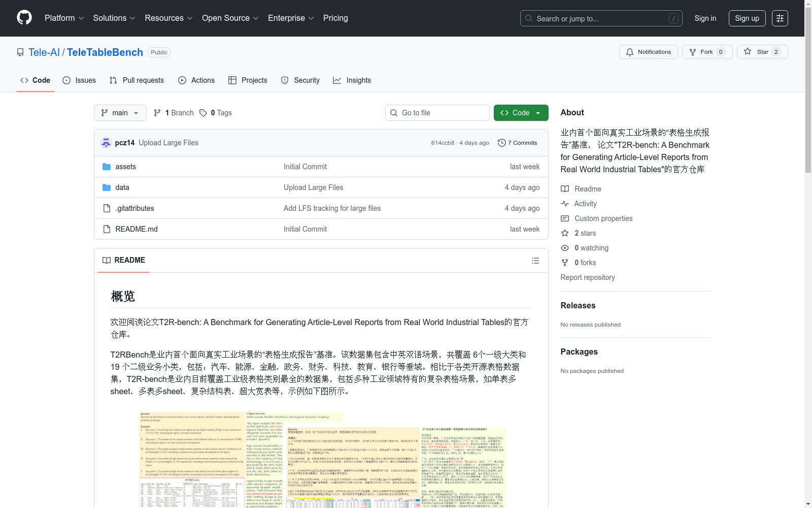Switch to the Pull requests tab
Viewport: 812px width, 508px height.
pyautogui.click(x=137, y=80)
